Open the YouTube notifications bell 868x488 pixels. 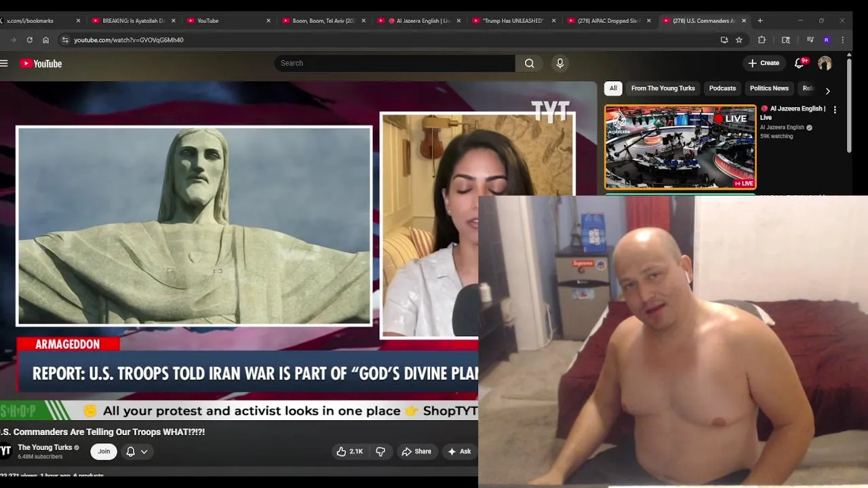[x=800, y=63]
